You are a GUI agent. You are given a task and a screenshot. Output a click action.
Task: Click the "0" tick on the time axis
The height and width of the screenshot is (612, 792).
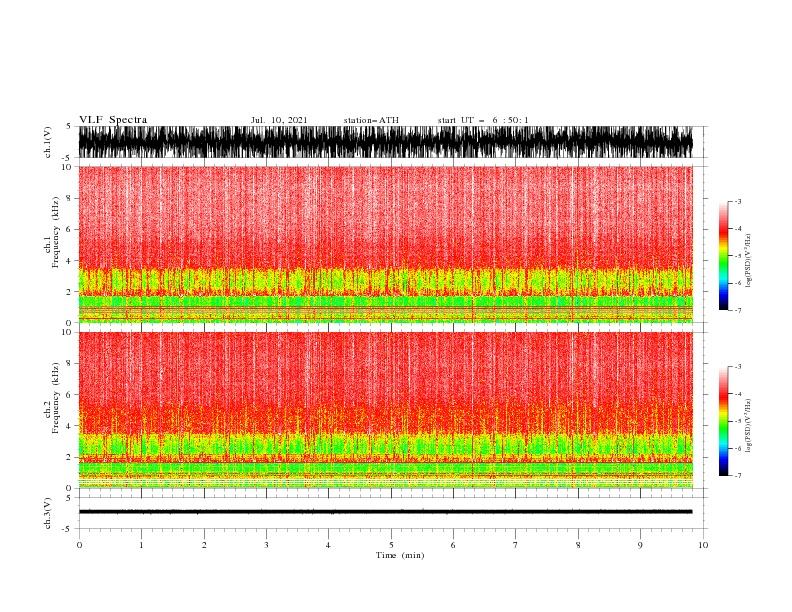pyautogui.click(x=79, y=545)
